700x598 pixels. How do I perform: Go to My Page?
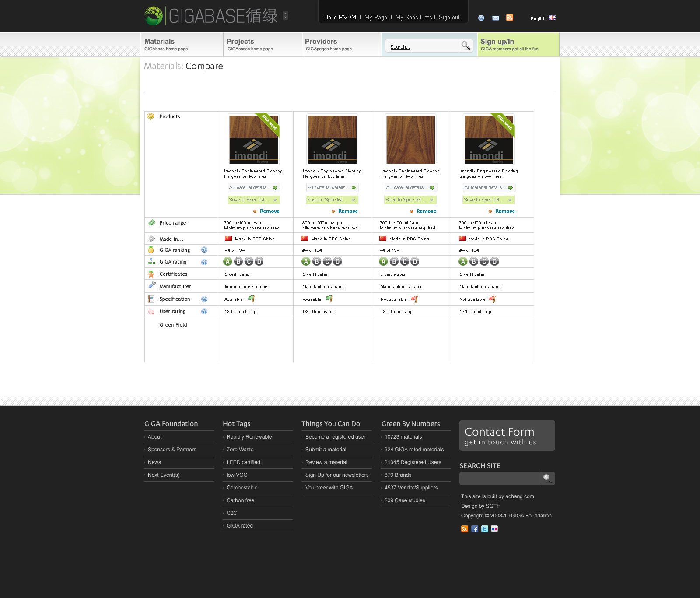click(376, 18)
